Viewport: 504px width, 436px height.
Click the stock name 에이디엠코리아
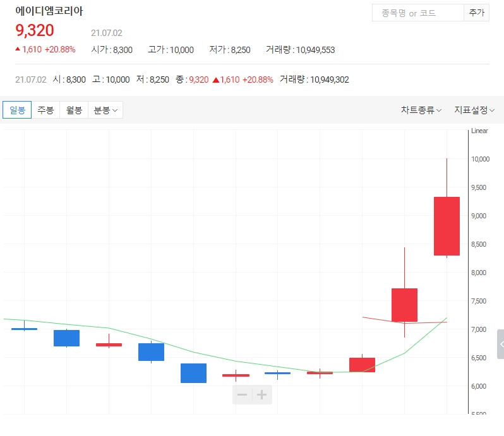click(49, 11)
